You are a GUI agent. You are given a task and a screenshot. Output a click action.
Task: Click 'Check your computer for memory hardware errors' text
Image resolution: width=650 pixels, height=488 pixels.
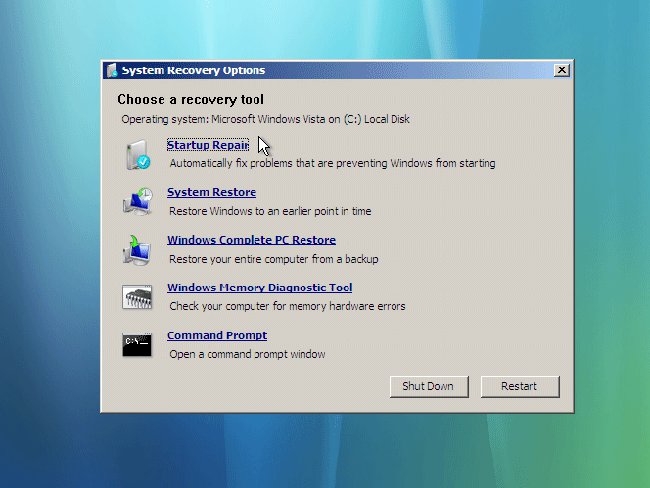click(287, 306)
